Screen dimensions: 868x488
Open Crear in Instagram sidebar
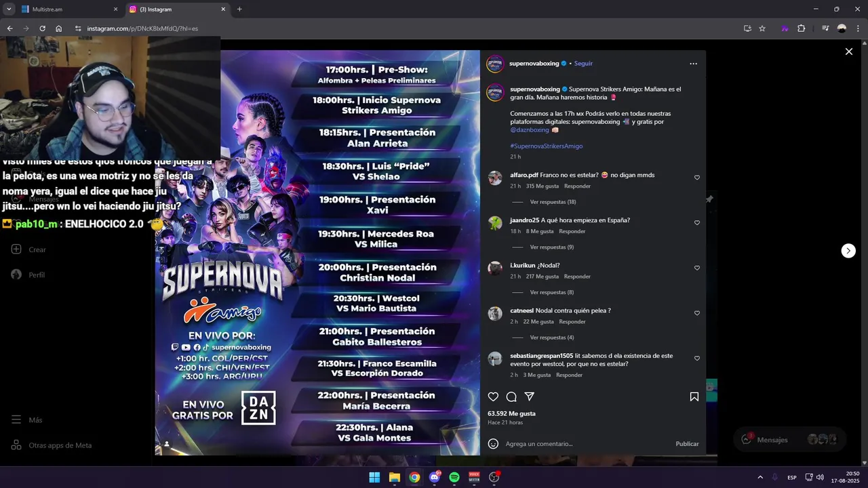tap(28, 249)
